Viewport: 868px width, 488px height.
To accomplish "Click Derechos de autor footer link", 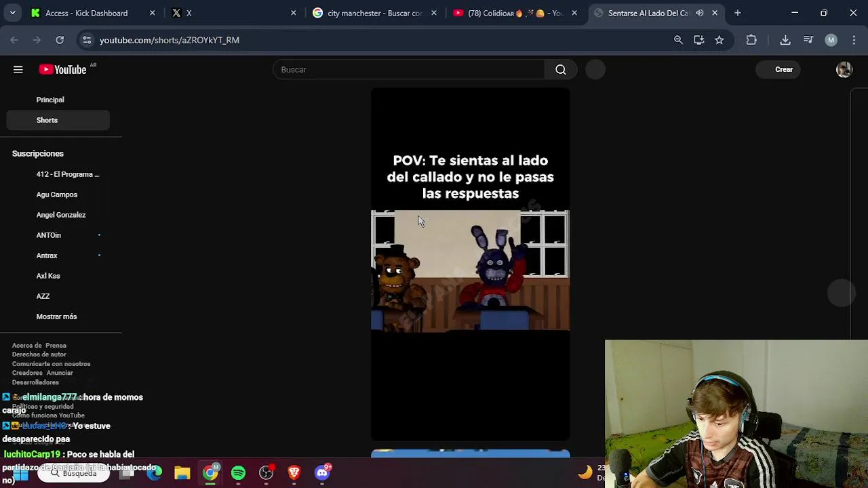I will pyautogui.click(x=39, y=354).
